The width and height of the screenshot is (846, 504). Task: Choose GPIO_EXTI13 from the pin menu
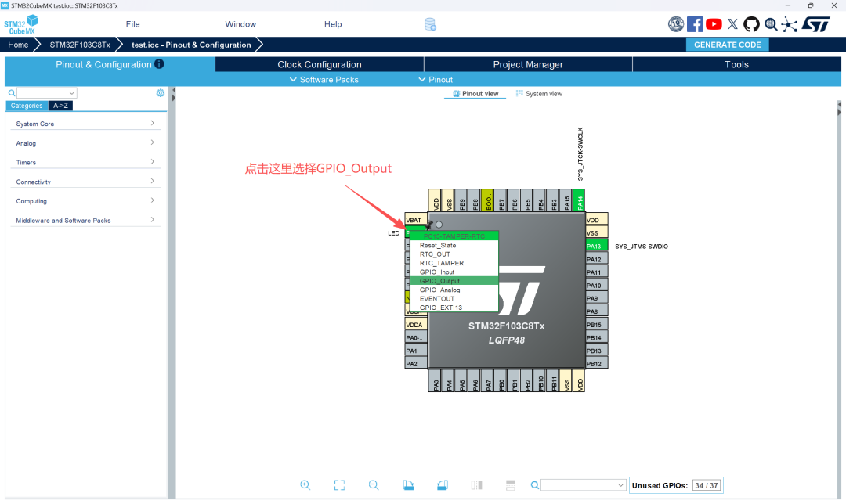point(454,308)
